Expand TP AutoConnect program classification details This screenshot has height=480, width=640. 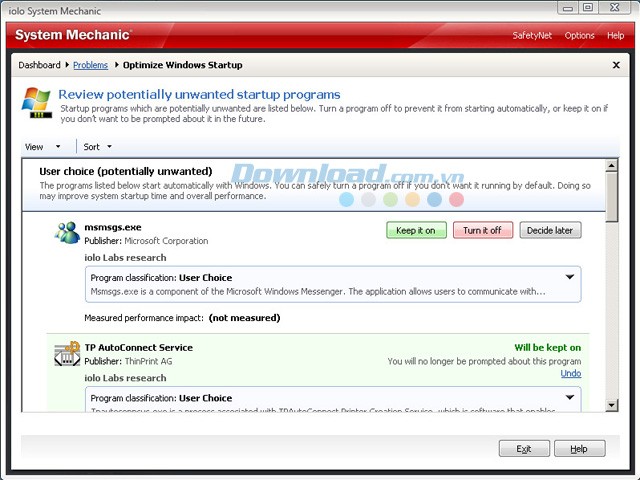(570, 397)
